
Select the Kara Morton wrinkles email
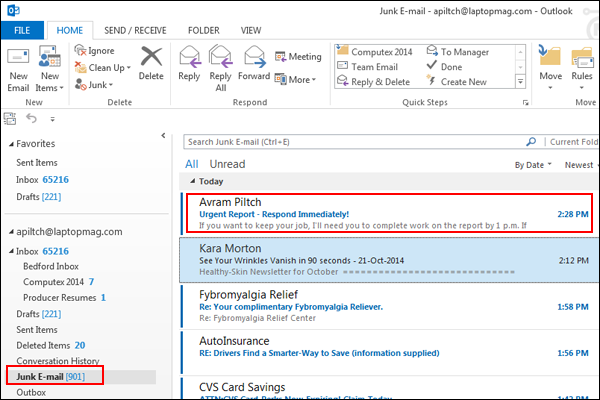(x=389, y=260)
